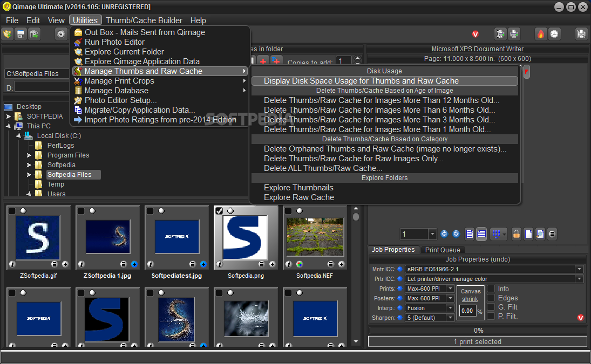Click the highlighted blue lined-page layout icon

click(481, 234)
